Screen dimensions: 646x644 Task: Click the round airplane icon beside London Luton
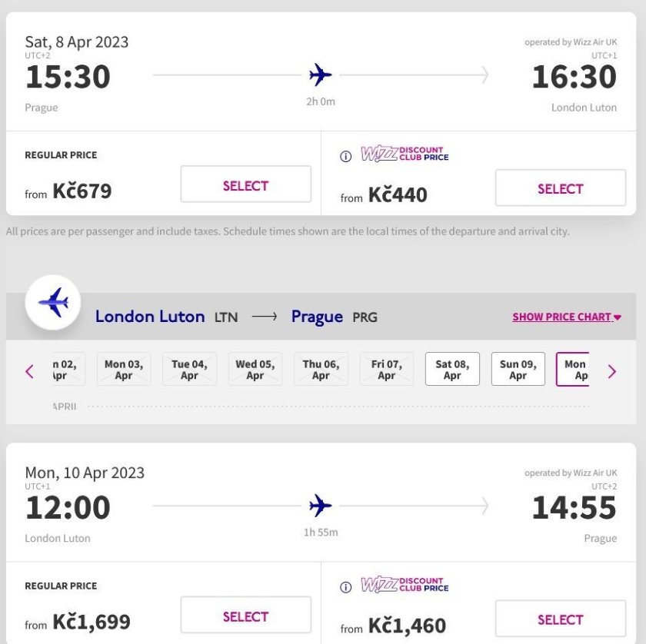53,302
